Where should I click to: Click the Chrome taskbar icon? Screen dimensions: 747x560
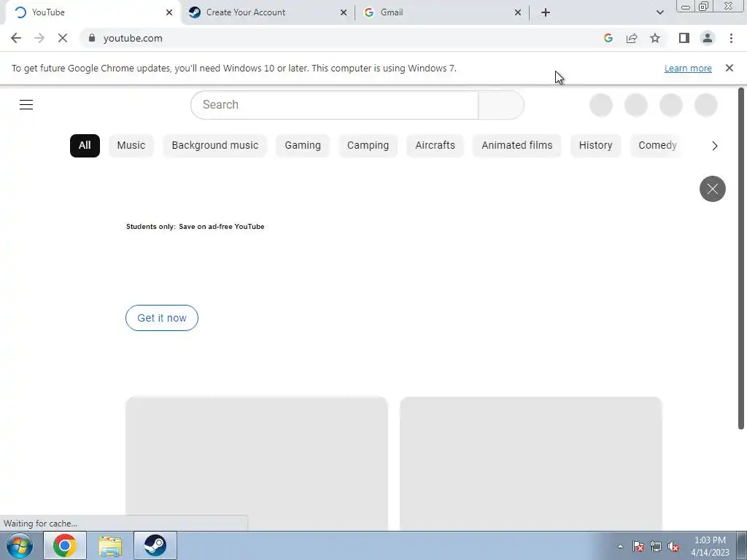pos(65,545)
